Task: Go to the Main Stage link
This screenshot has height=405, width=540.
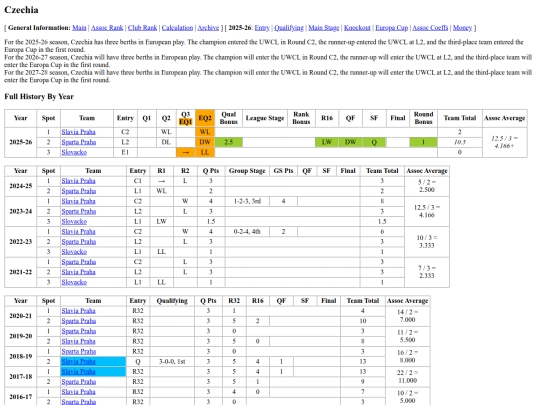Action: pos(324,28)
